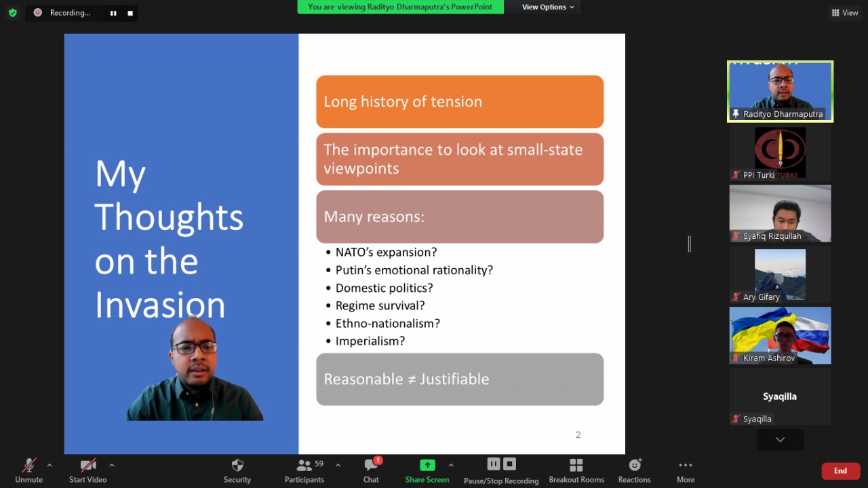Click the small-state viewpoints box
This screenshot has height=488, width=868.
pyautogui.click(x=460, y=159)
